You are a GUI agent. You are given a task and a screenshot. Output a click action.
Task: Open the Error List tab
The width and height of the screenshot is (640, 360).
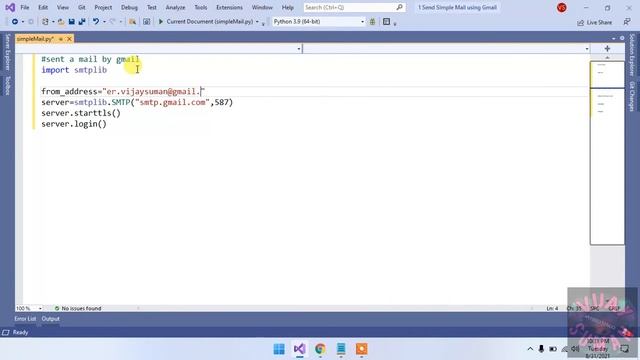25,319
